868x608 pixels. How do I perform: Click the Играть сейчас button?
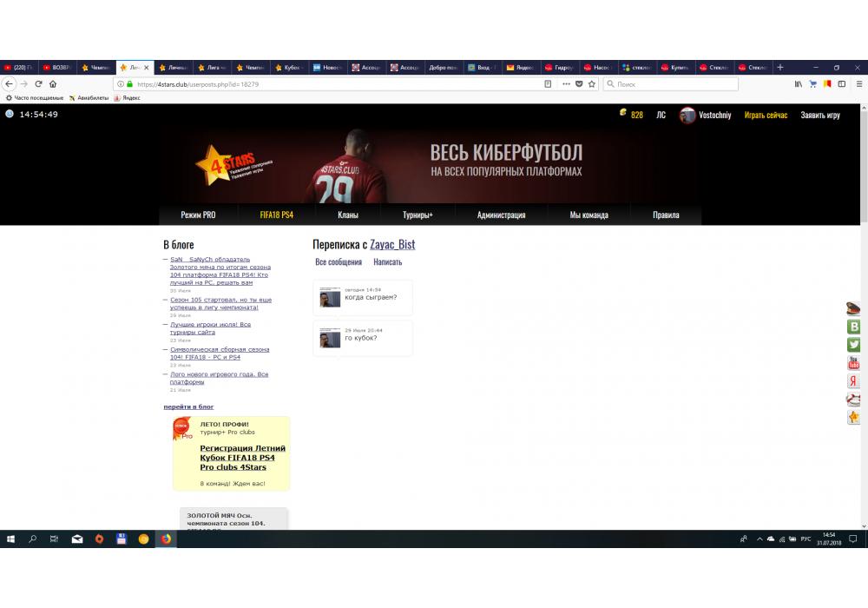click(x=766, y=115)
